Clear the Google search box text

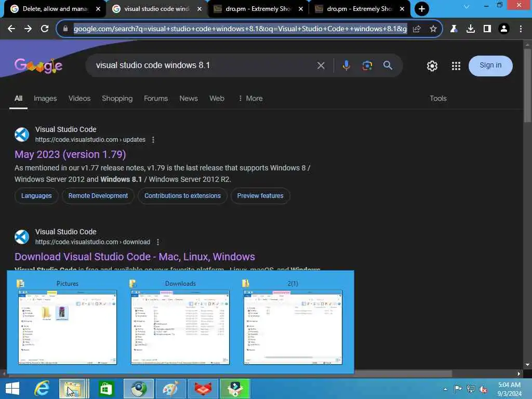321,65
